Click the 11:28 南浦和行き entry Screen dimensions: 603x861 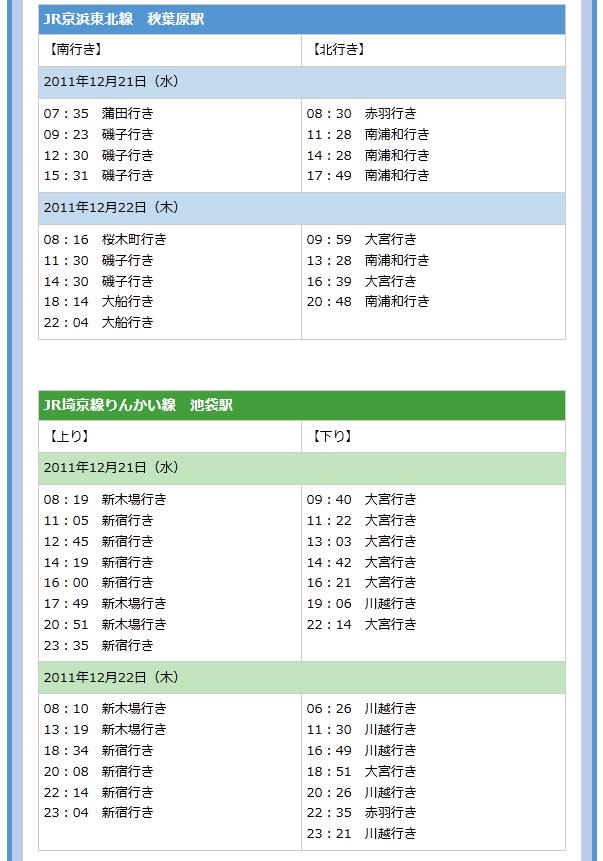tap(368, 135)
